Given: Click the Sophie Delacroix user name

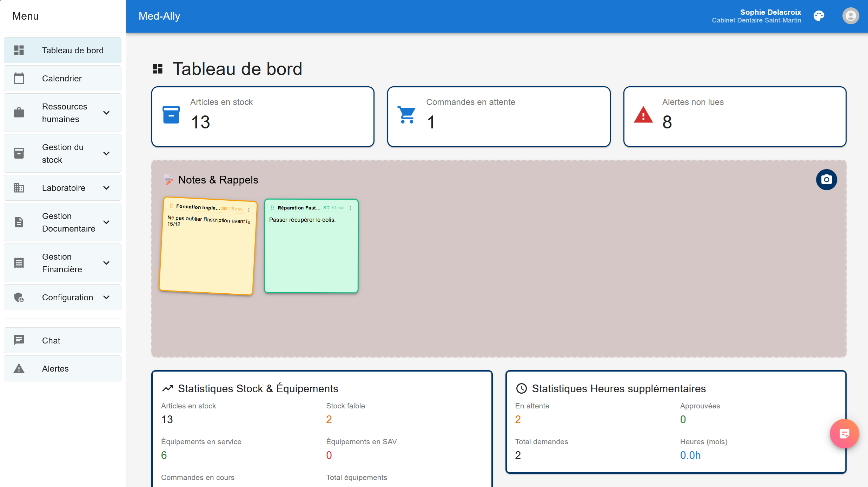Looking at the screenshot, I should coord(770,12).
